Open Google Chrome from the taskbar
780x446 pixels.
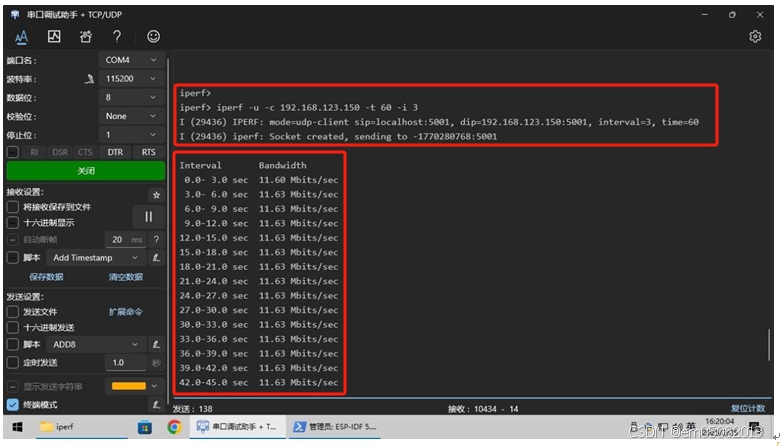click(x=174, y=427)
